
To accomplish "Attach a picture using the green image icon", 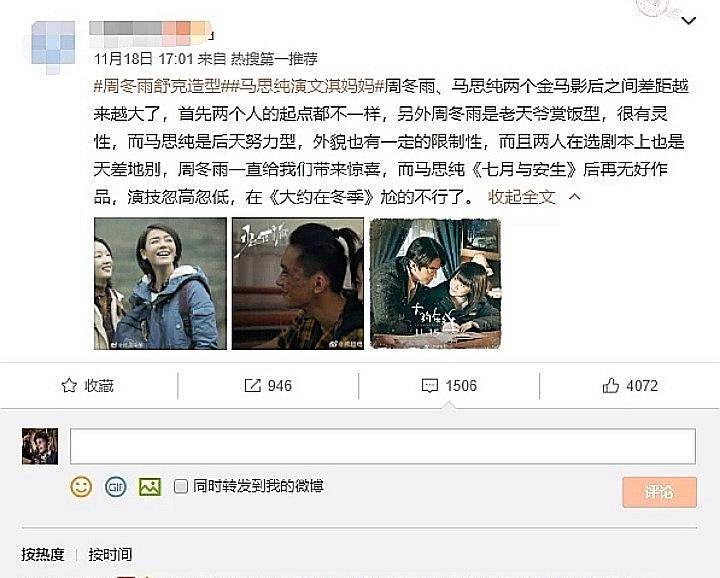I will tap(150, 487).
